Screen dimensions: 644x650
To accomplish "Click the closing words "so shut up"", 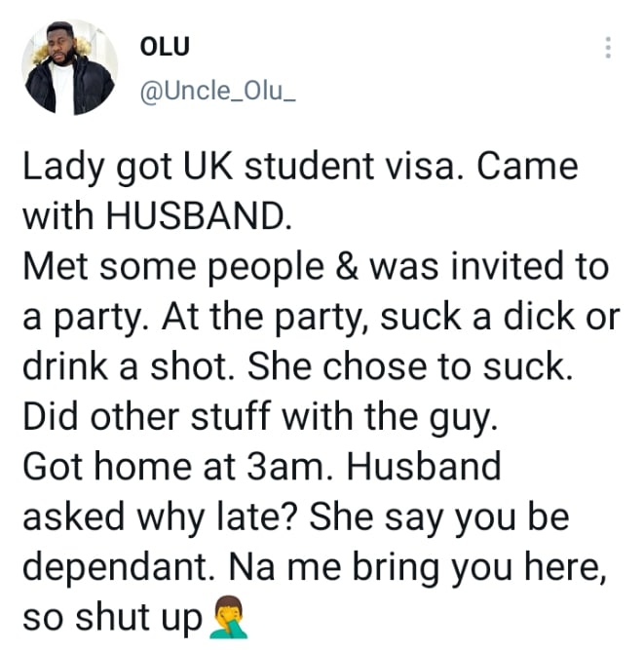I will 112,620.
